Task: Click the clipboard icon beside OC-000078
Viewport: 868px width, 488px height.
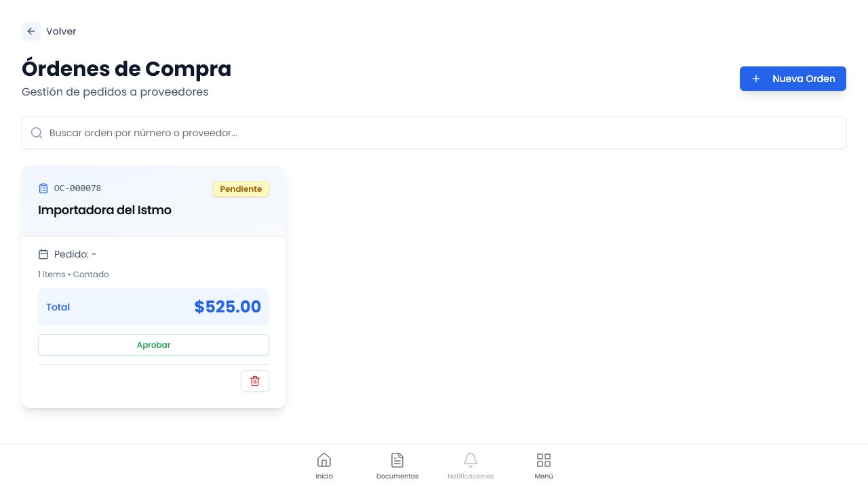Action: (43, 188)
